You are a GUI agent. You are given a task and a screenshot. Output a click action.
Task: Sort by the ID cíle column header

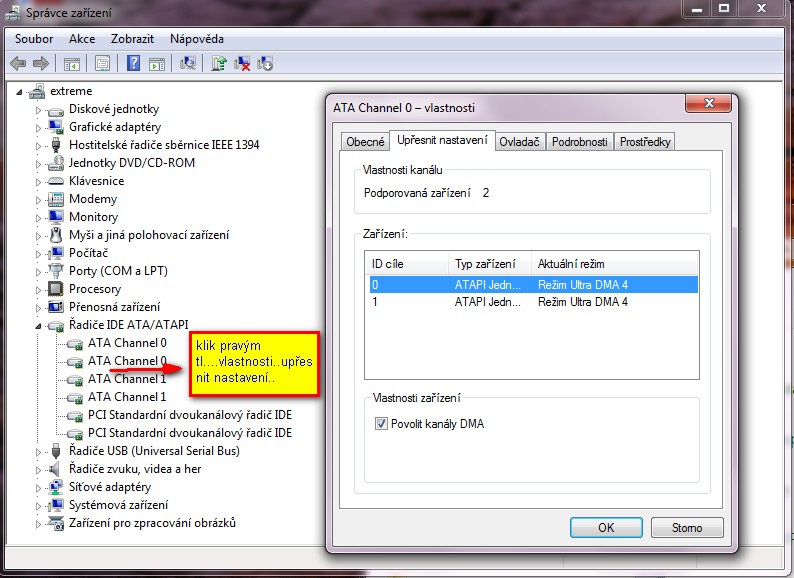click(408, 263)
